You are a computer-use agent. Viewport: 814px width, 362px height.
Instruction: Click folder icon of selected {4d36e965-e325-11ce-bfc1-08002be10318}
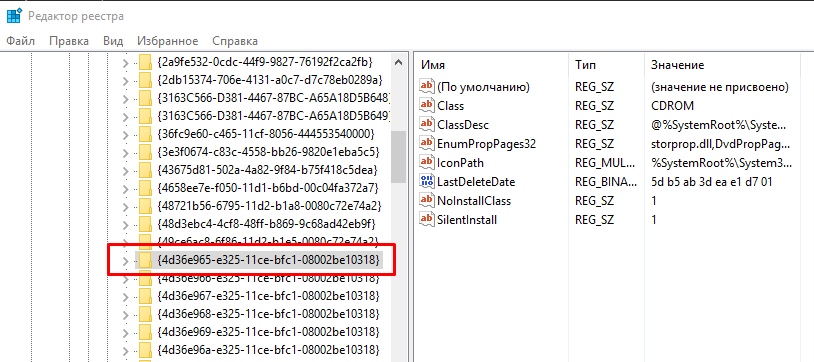[x=145, y=259]
